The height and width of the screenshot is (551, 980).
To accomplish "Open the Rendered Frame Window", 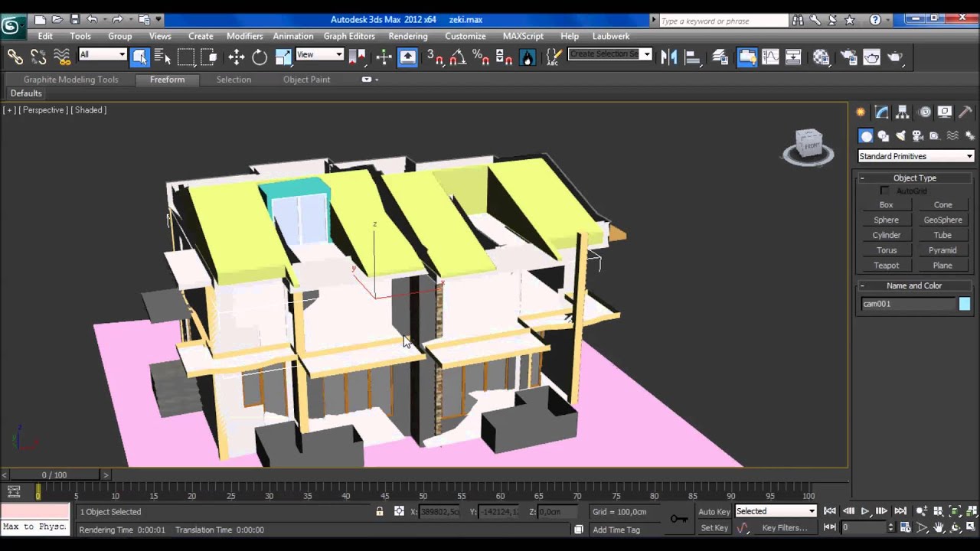I will [872, 57].
